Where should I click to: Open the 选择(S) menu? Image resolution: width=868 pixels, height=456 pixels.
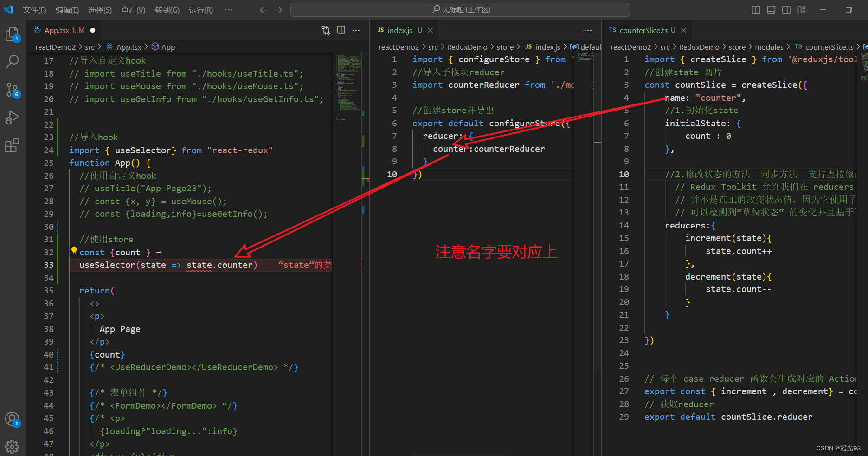pyautogui.click(x=100, y=10)
